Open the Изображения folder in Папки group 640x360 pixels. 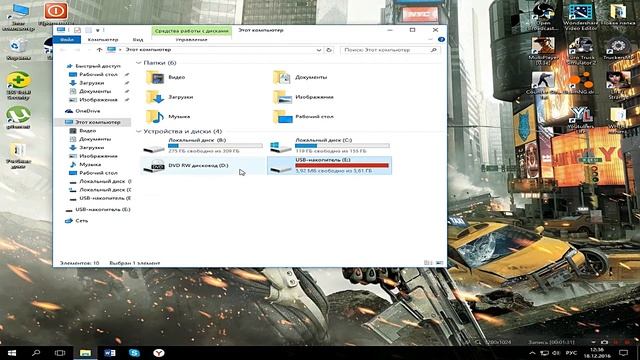[303, 97]
